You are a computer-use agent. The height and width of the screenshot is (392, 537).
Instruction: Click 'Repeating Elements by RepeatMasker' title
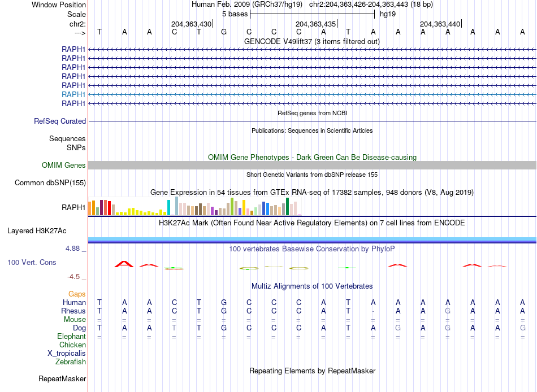(x=313, y=371)
